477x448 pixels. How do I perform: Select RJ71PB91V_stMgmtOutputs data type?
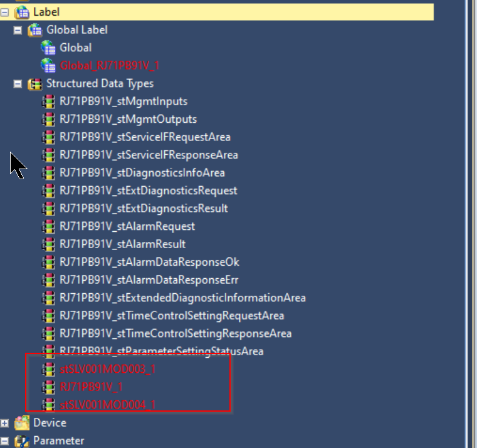(128, 120)
